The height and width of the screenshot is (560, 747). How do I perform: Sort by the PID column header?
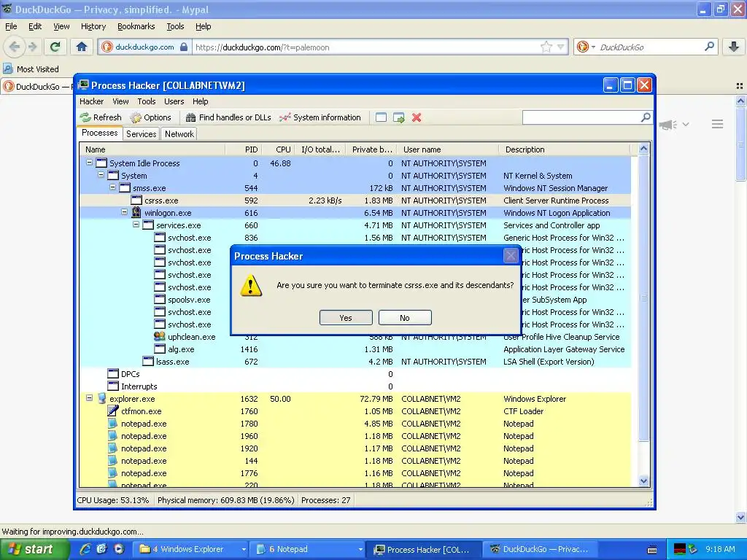point(244,149)
